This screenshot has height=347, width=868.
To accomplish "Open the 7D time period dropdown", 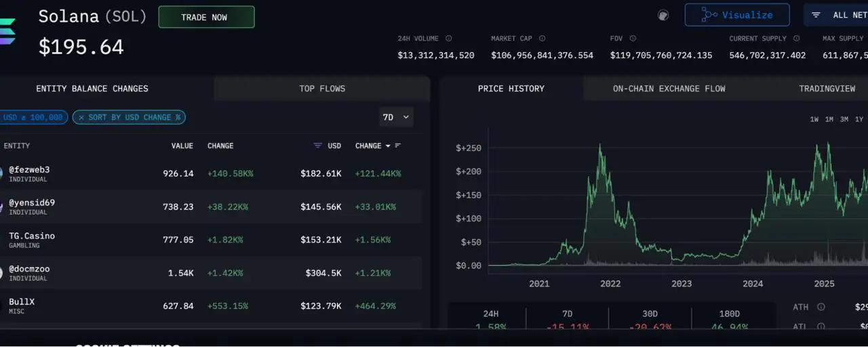I will (396, 117).
